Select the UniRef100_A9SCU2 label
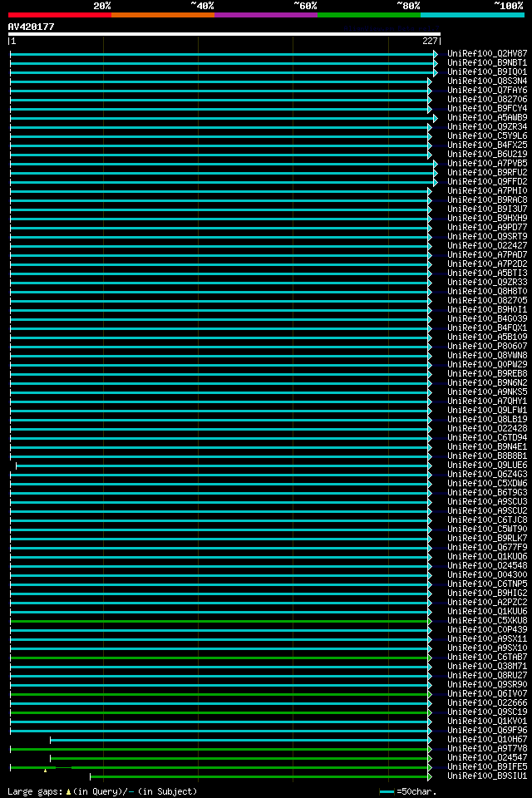 [x=487, y=511]
